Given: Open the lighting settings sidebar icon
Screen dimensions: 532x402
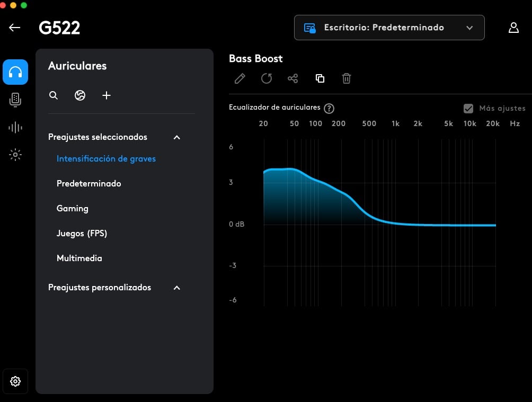Looking at the screenshot, I should point(15,155).
